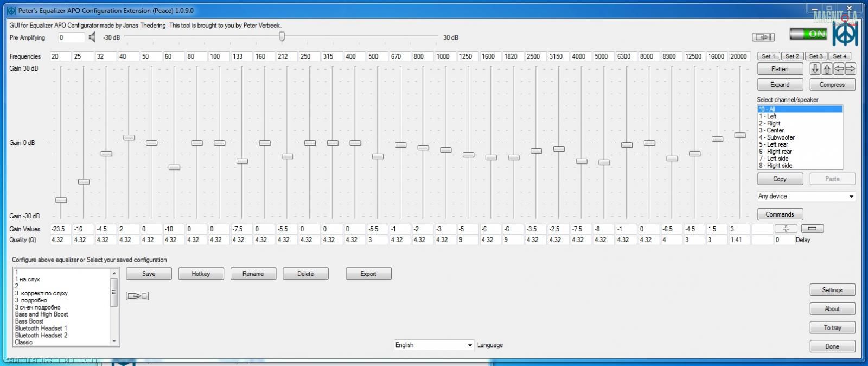Screen dimensions: 868x366
Task: Add a band with the plus icon
Action: click(786, 229)
